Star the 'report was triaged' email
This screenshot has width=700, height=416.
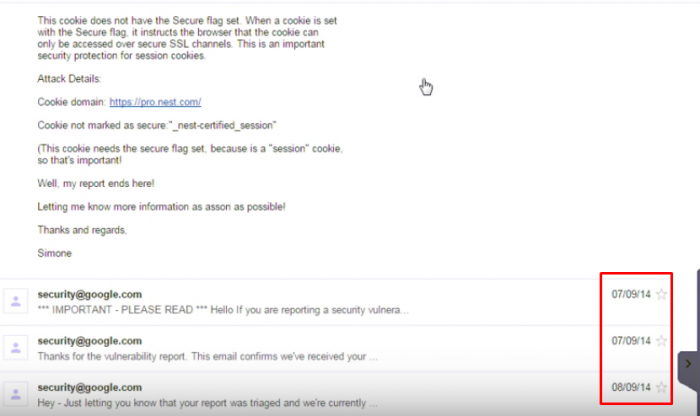point(661,387)
